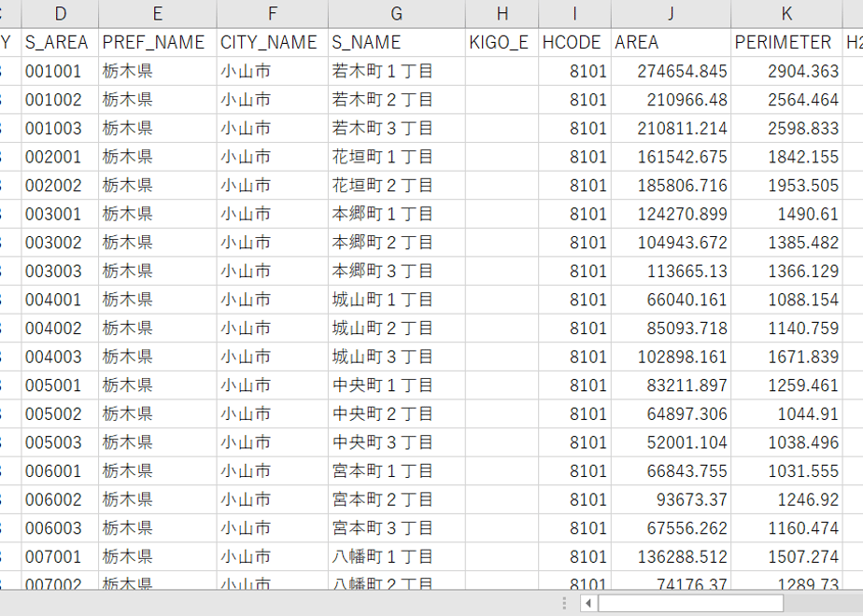Select cell 花垣町２丁目
This screenshot has height=616, width=863.
point(397,186)
